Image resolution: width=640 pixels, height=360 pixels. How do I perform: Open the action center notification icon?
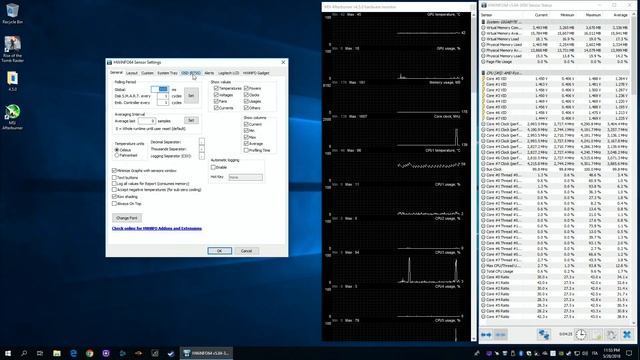(x=629, y=353)
